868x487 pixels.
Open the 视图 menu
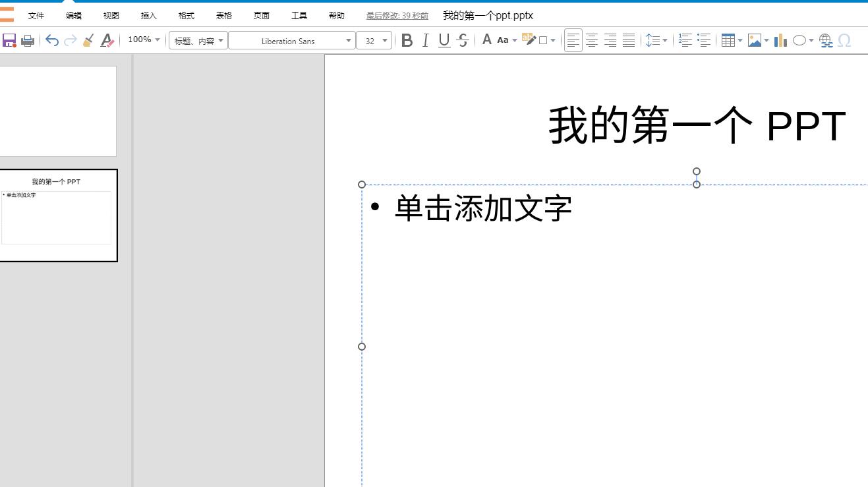point(111,15)
